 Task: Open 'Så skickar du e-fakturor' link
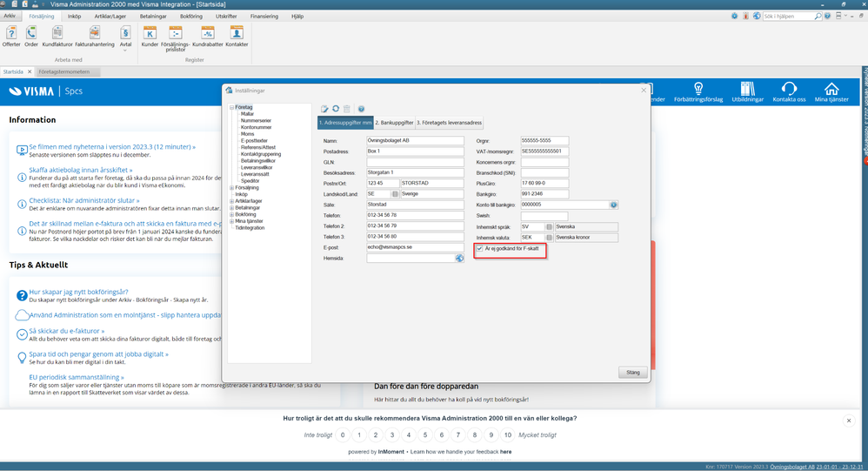click(x=66, y=331)
